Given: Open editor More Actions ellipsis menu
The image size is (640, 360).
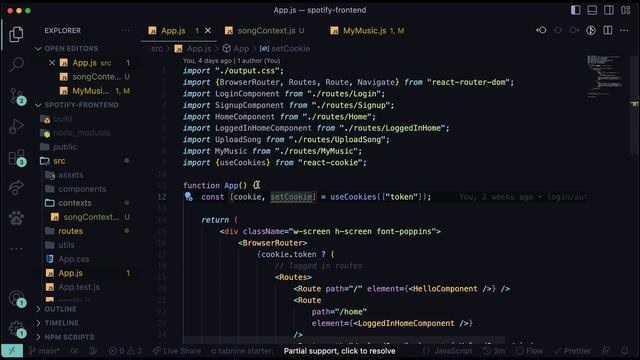Looking at the screenshot, I should pyautogui.click(x=624, y=30).
